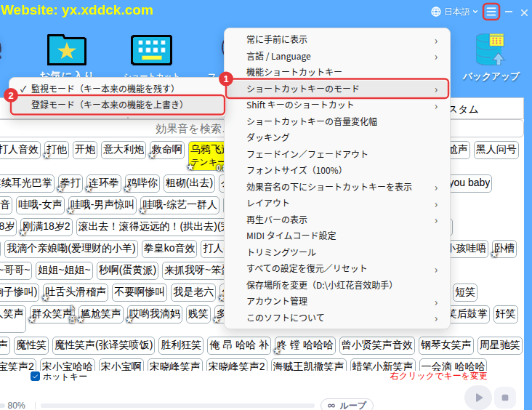Screen dimensions: 532x410
Task: Play the 我是老六 sound effect
Action: point(193,292)
